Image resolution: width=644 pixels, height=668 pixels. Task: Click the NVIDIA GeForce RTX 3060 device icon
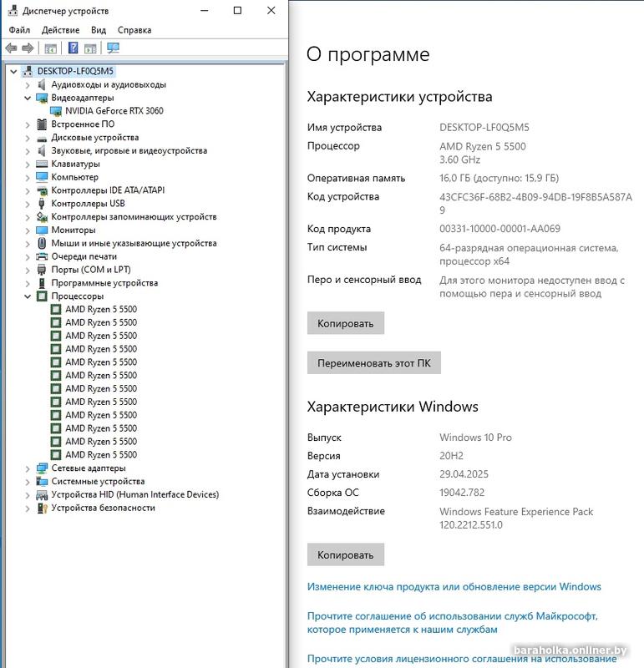tap(56, 111)
